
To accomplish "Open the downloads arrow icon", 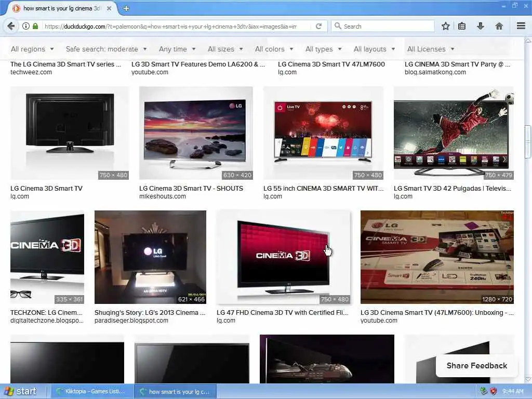I will coord(481,26).
